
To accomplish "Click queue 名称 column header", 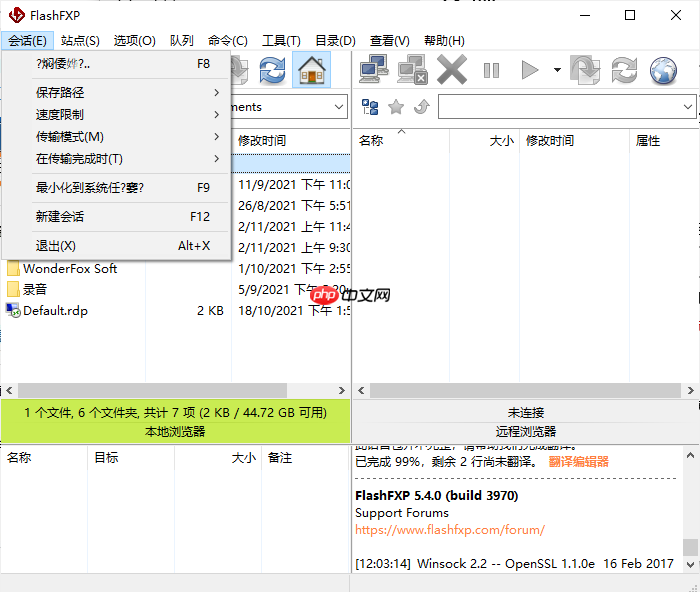I will pos(44,458).
